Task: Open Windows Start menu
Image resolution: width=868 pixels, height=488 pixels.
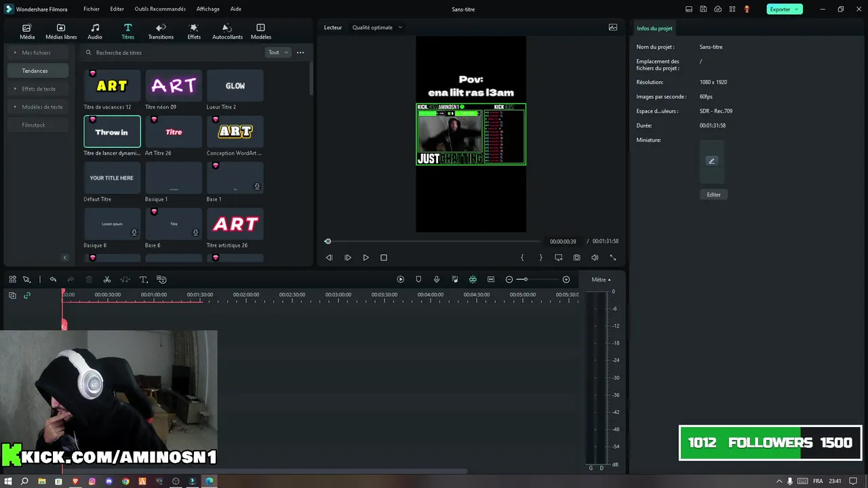Action: click(8, 481)
